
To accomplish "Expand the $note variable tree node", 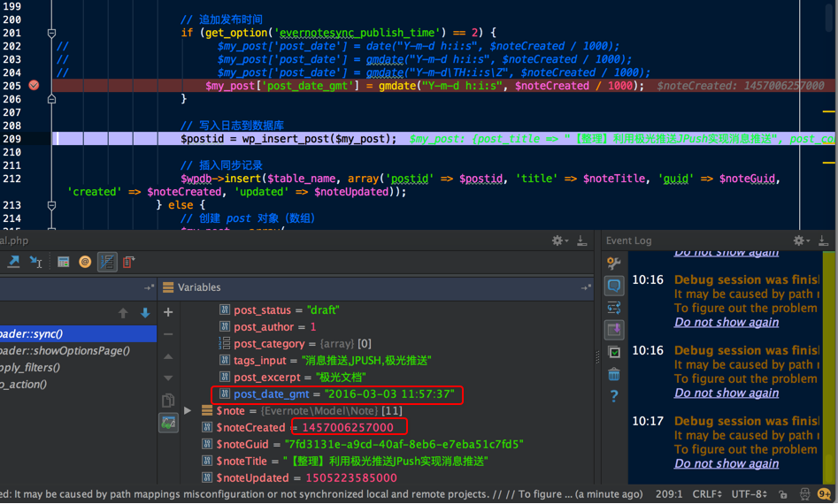I will tap(188, 410).
